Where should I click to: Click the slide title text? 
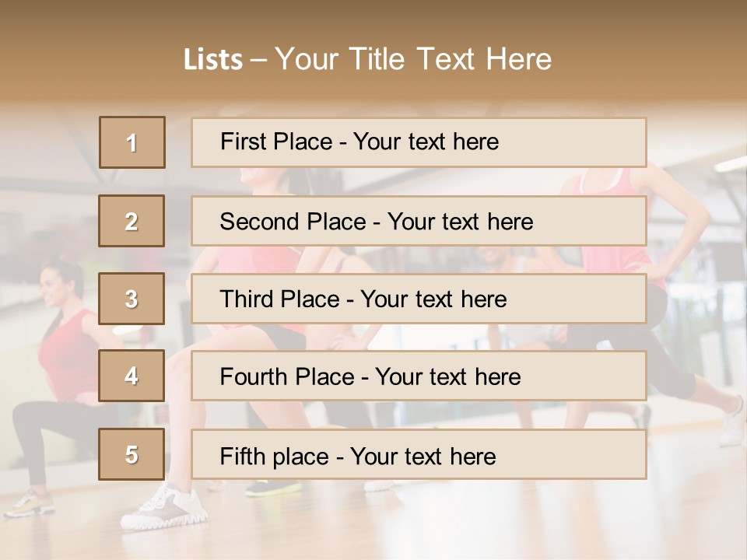tap(367, 59)
